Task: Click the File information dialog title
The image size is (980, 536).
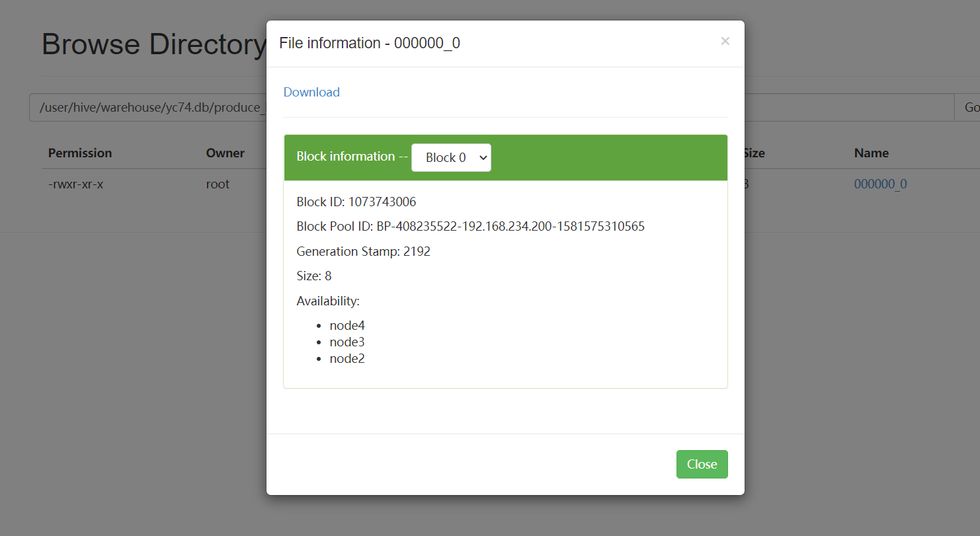Action: coord(372,43)
